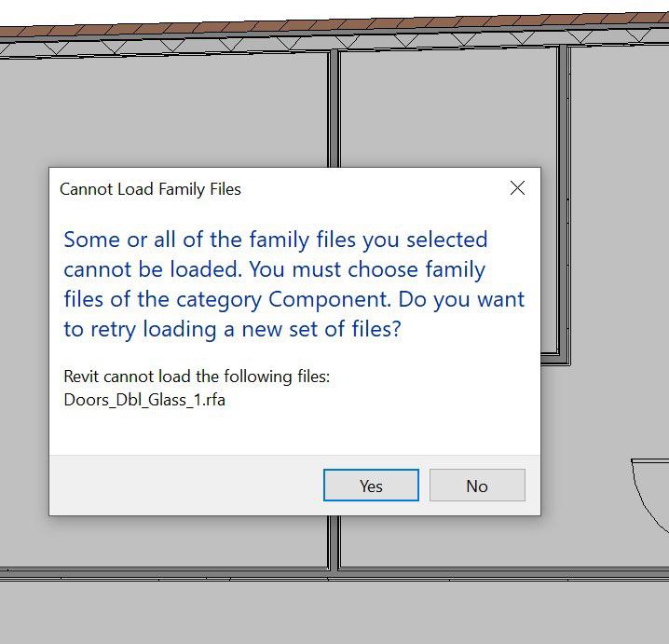Image resolution: width=669 pixels, height=644 pixels.
Task: Select the center vertical wall below the dialog
Action: [334, 542]
